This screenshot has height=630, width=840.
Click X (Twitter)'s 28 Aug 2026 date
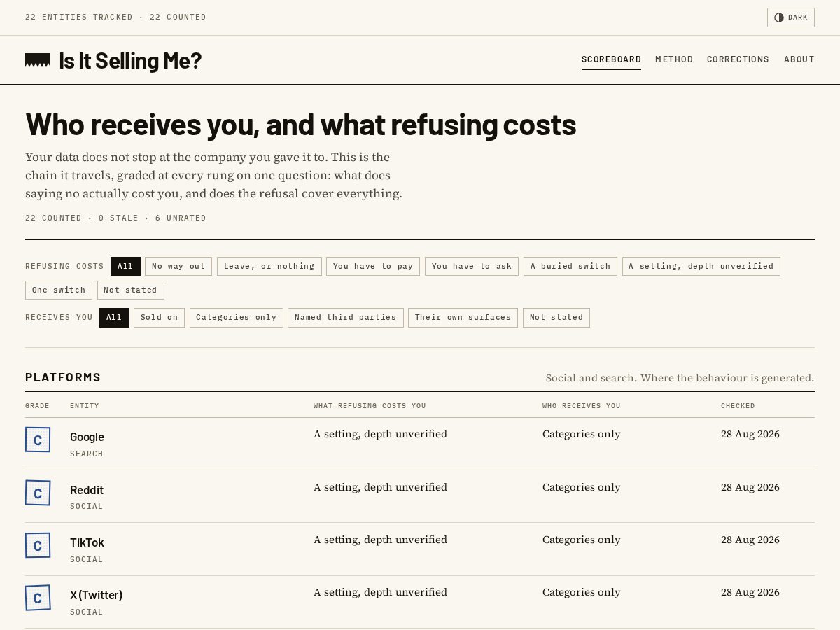point(750,592)
